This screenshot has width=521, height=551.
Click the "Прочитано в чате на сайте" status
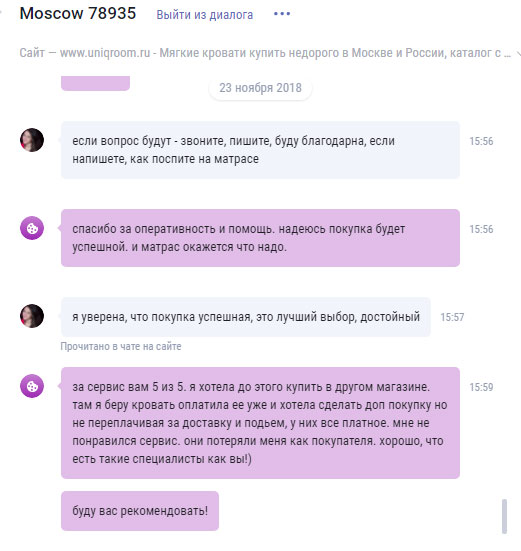pos(121,346)
